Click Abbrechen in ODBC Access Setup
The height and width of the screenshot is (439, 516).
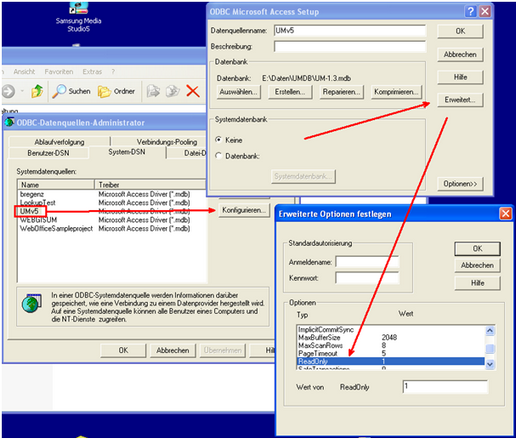(x=460, y=54)
